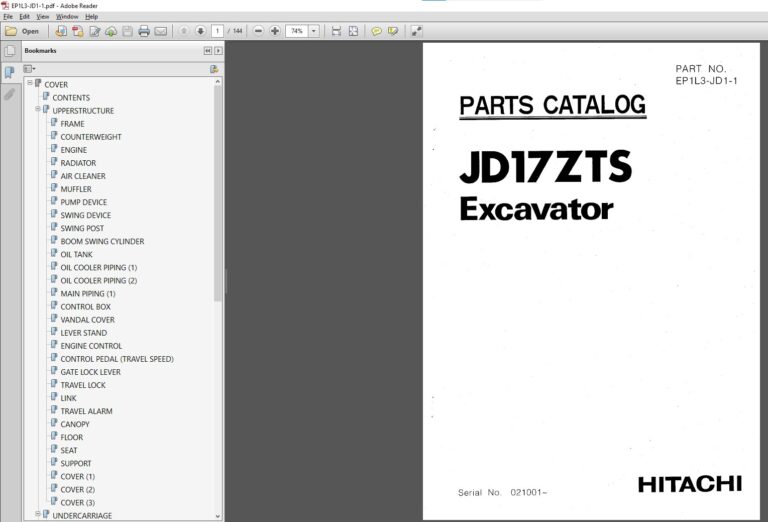Click the envelope email icon

click(x=161, y=31)
